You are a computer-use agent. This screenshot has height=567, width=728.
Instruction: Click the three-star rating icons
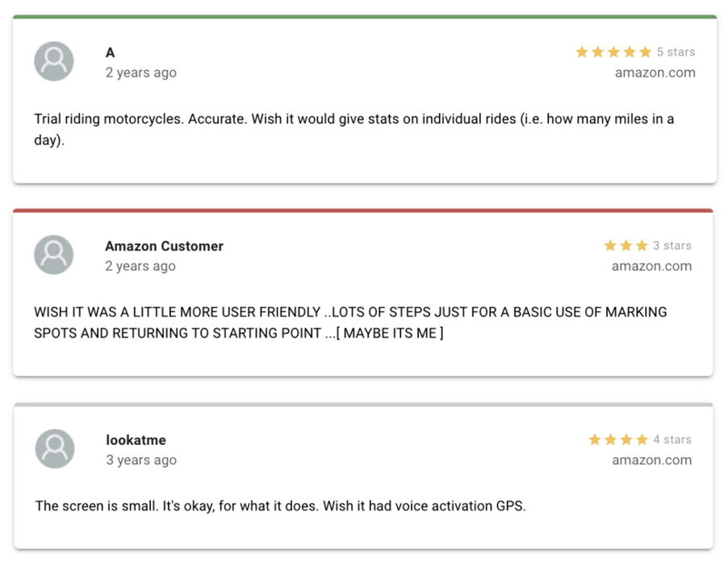pos(626,246)
